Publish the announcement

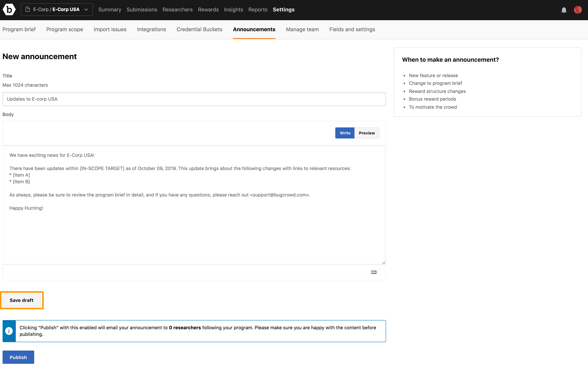pos(18,357)
